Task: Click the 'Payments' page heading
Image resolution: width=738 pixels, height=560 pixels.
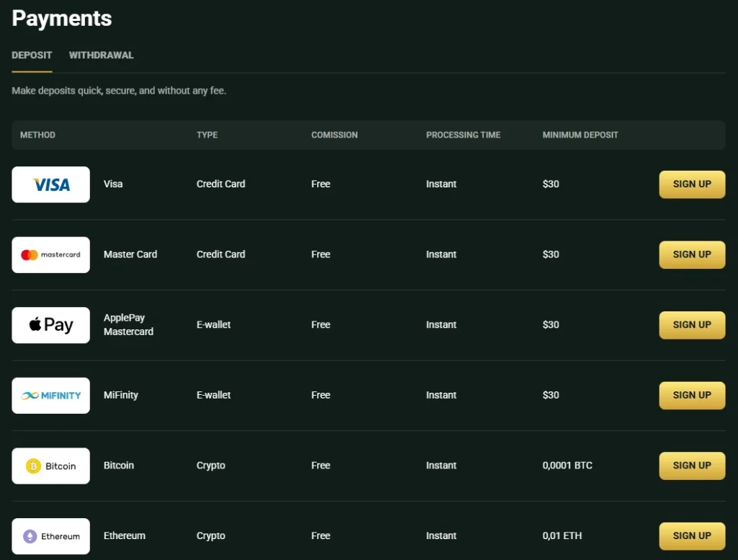Action: coord(62,19)
